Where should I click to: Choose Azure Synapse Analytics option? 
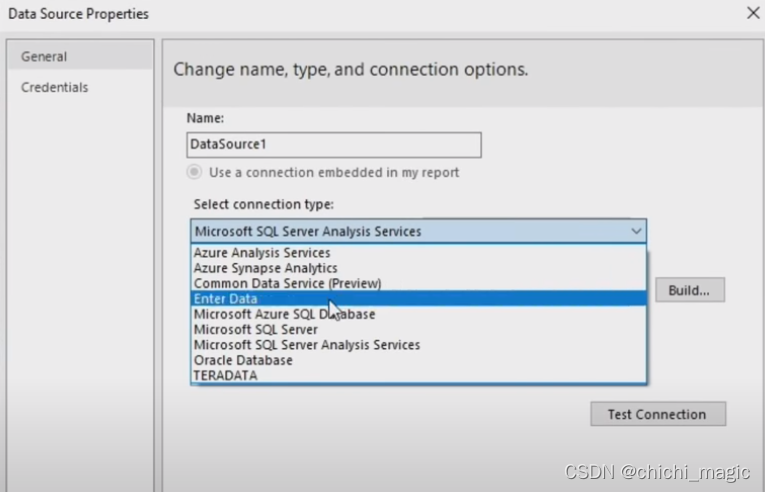click(x=418, y=268)
